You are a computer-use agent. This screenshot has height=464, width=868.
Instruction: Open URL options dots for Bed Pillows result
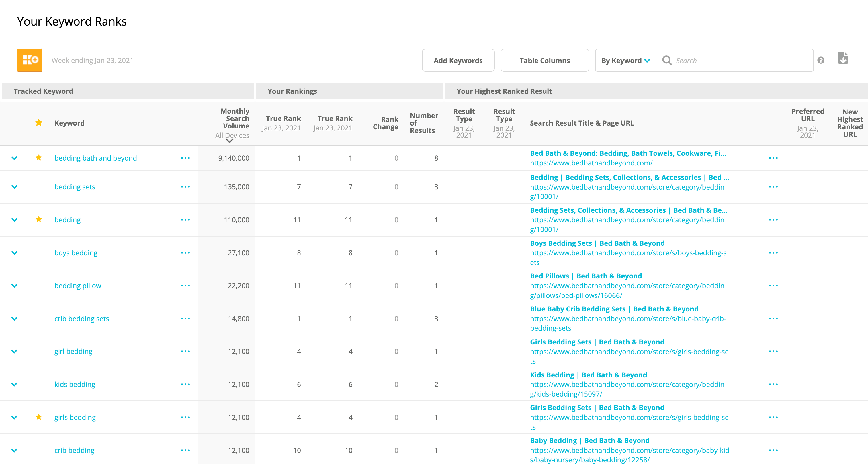773,286
